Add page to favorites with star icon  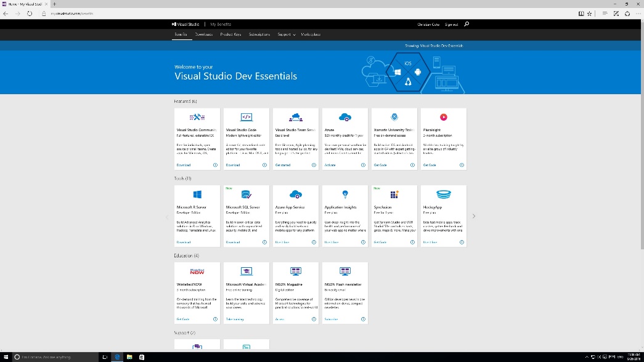[589, 14]
